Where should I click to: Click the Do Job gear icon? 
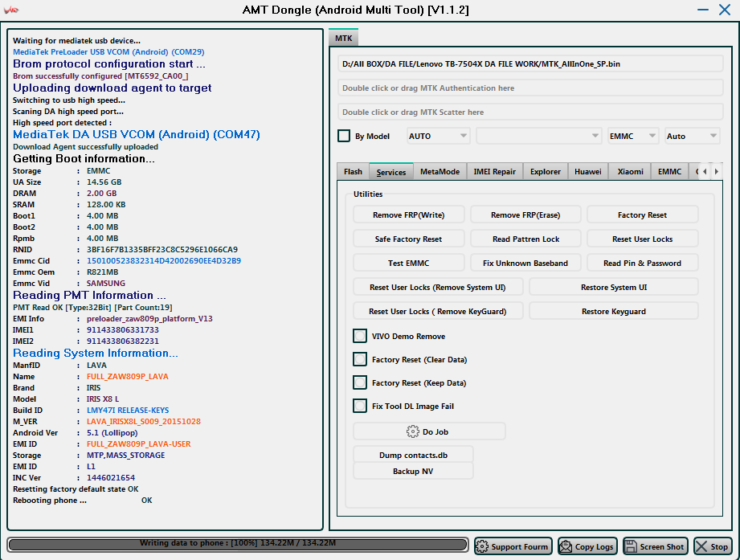click(x=412, y=431)
